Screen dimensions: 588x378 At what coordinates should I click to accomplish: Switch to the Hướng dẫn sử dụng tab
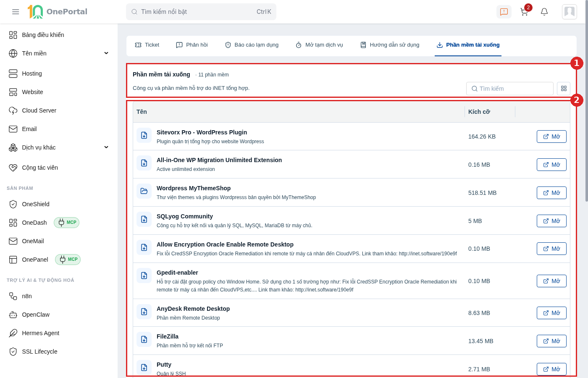pyautogui.click(x=390, y=45)
